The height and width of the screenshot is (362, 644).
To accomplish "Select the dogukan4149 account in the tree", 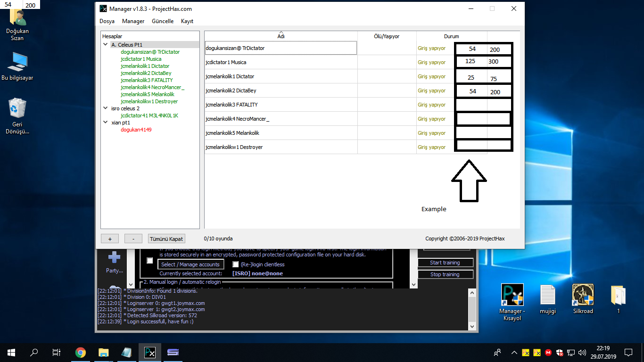I will [136, 130].
